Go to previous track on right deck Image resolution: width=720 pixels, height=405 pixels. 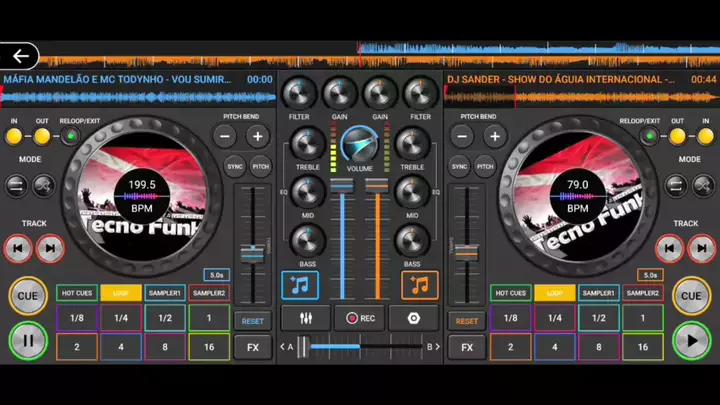[669, 247]
